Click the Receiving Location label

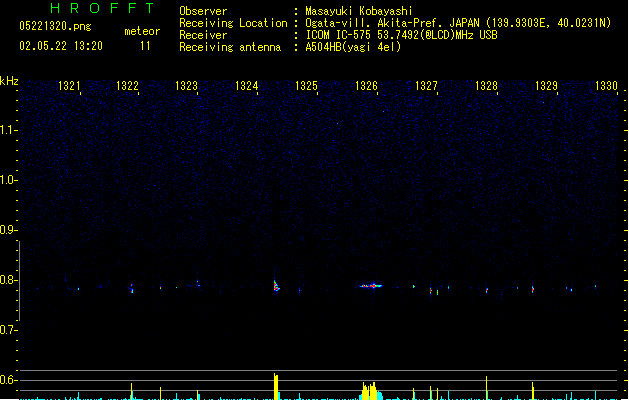coord(233,23)
